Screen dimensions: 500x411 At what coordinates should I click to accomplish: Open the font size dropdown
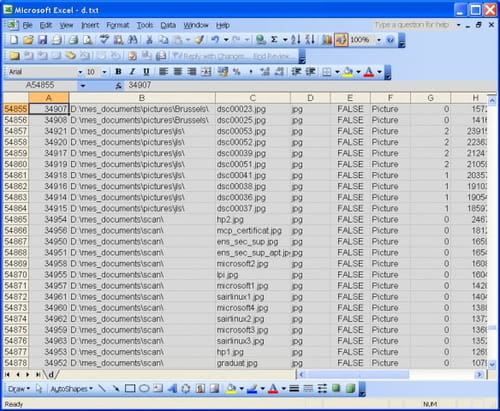click(104, 72)
